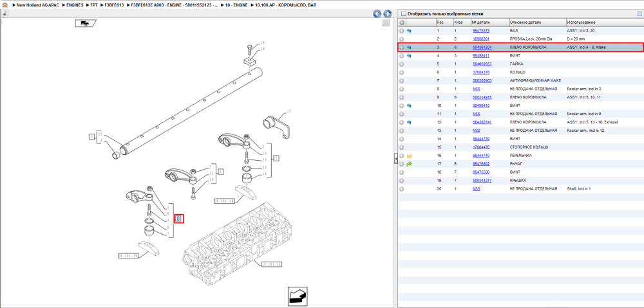Image resolution: width=644 pixels, height=308 pixels.
Task: Click the blue arrow icon in row 10
Action: pyautogui.click(x=409, y=106)
